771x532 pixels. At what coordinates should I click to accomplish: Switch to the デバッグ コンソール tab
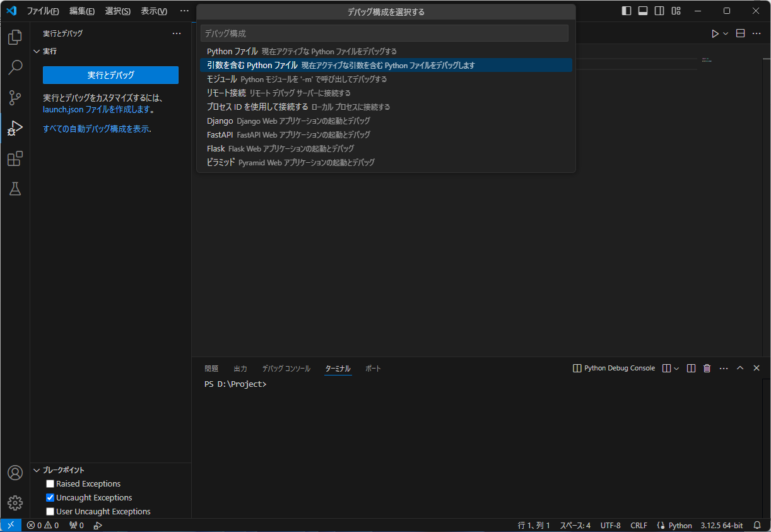pyautogui.click(x=286, y=368)
